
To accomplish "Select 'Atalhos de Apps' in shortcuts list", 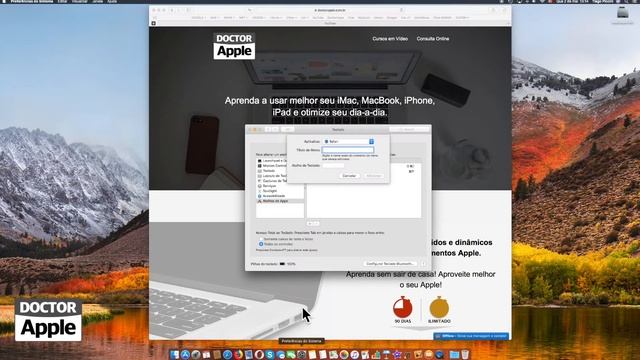I will [280, 201].
